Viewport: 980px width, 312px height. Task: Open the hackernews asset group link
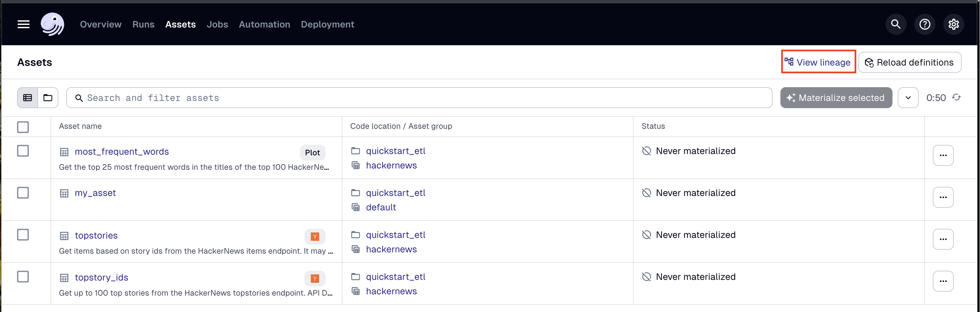pos(391,165)
